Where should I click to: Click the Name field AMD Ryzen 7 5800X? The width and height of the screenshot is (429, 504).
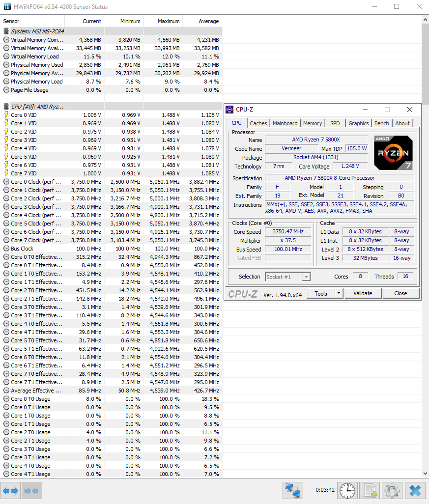(x=316, y=140)
